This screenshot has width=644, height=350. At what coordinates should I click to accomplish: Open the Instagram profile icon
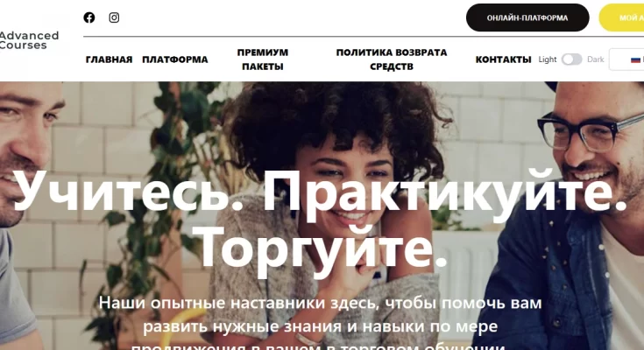point(114,17)
